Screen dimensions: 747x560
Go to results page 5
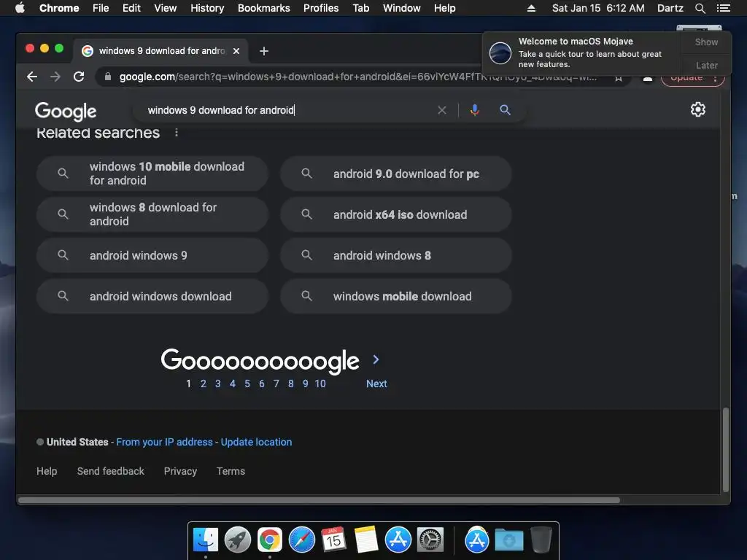[247, 384]
